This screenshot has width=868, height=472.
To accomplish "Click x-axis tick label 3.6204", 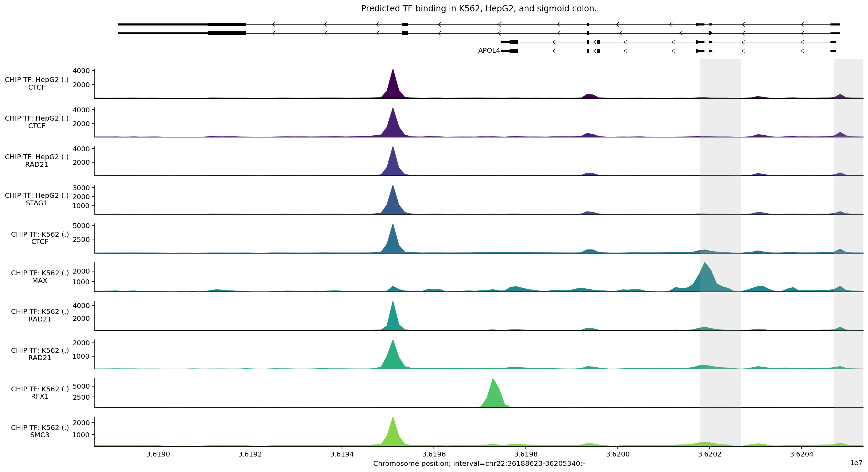I will point(802,454).
